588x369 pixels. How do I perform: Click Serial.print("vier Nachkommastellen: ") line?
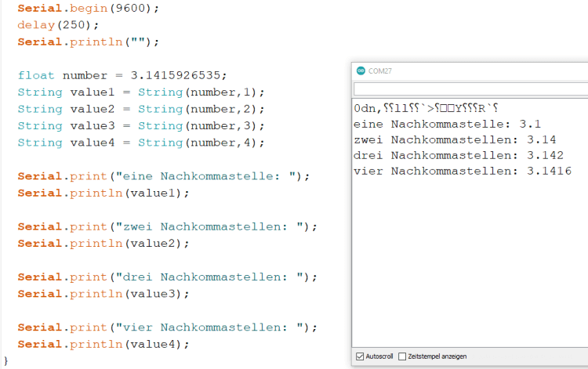click(167, 327)
